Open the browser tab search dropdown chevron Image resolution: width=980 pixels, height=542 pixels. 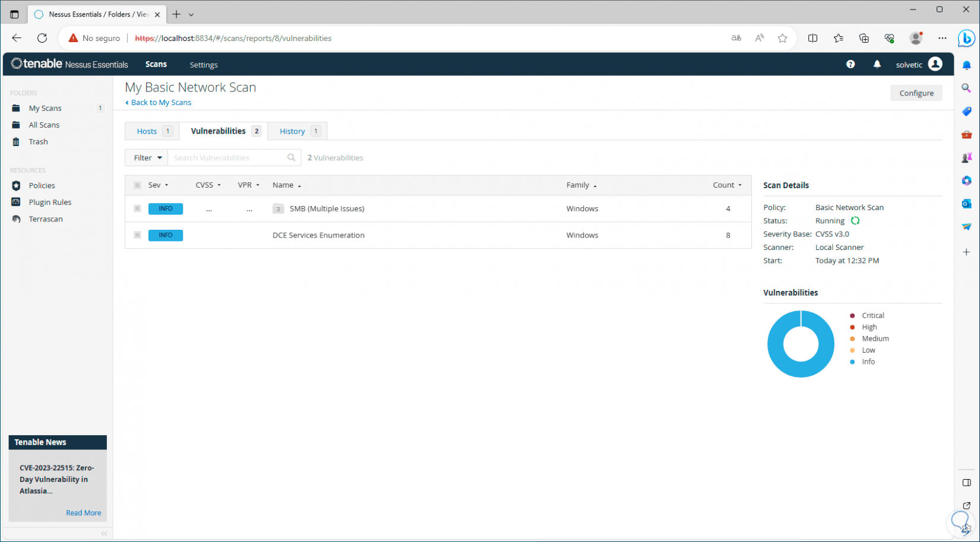191,14
